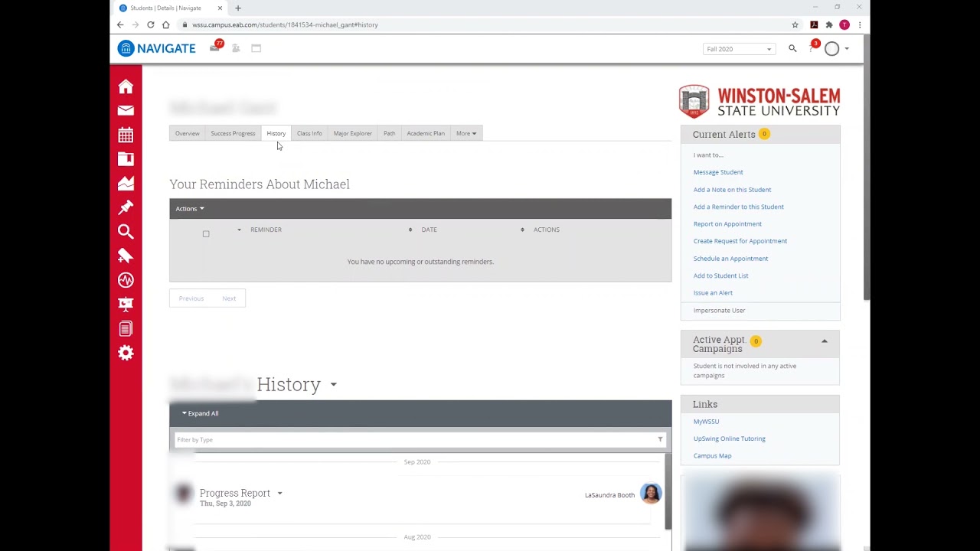Open messages icon with 77 badge
The image size is (980, 551).
215,47
